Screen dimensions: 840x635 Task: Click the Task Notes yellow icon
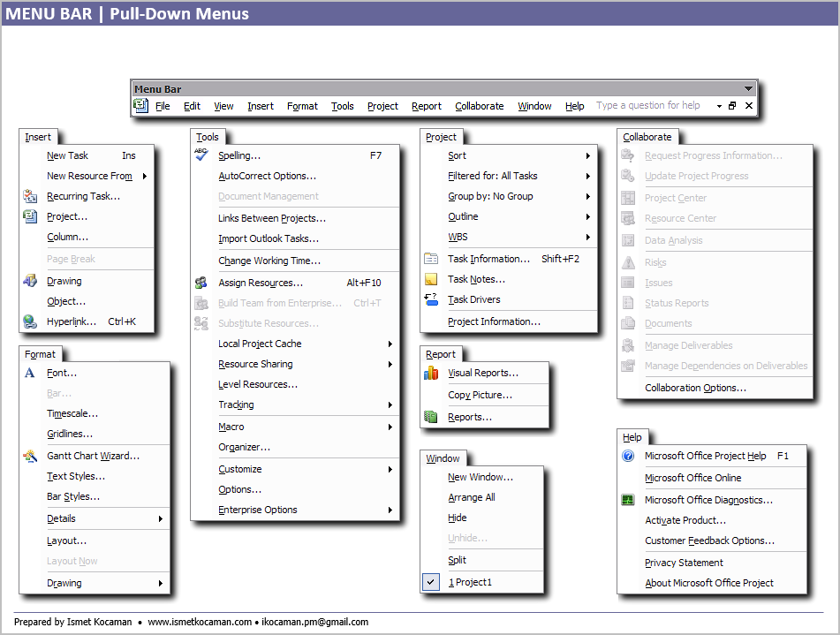[x=431, y=279]
